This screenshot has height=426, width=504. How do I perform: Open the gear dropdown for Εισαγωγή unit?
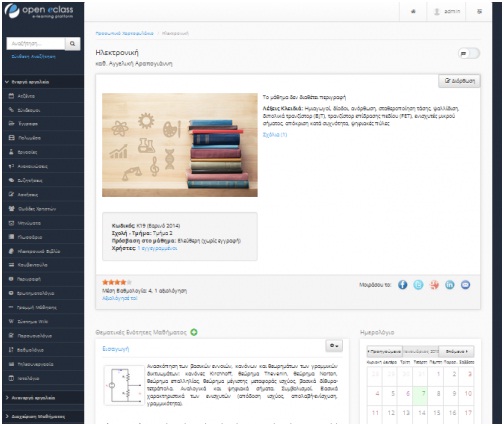coord(334,346)
